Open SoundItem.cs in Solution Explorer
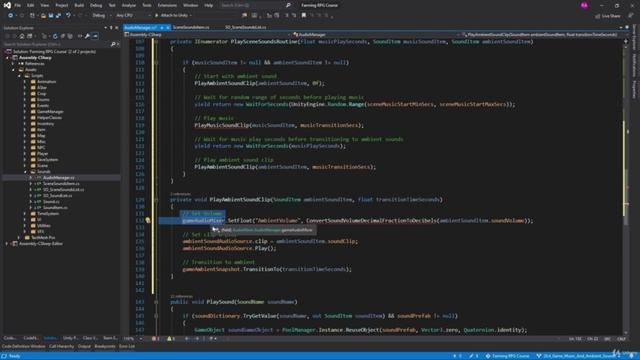The width and height of the screenshot is (640, 360). coord(55,208)
